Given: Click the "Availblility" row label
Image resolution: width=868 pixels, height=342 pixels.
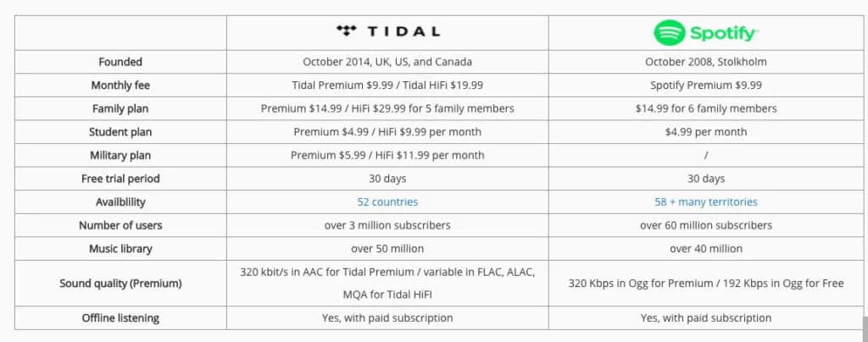Looking at the screenshot, I should [x=120, y=202].
